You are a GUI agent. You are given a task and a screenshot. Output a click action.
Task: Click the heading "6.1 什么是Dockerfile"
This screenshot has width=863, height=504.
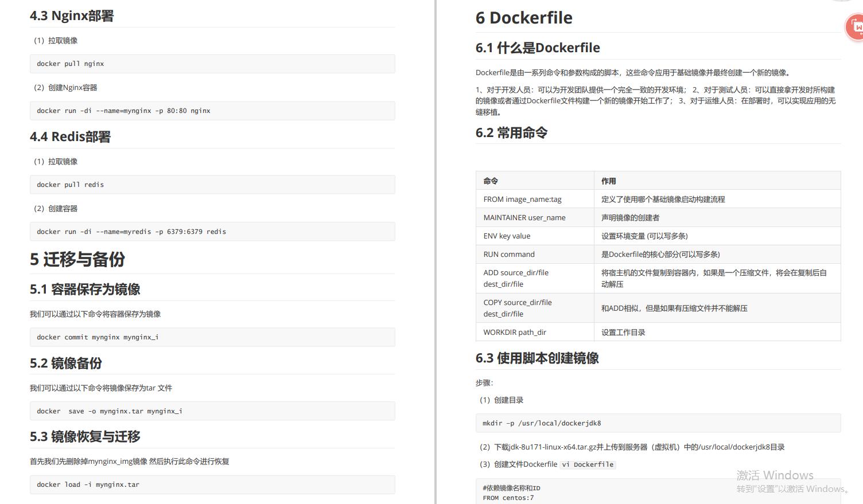pyautogui.click(x=538, y=48)
